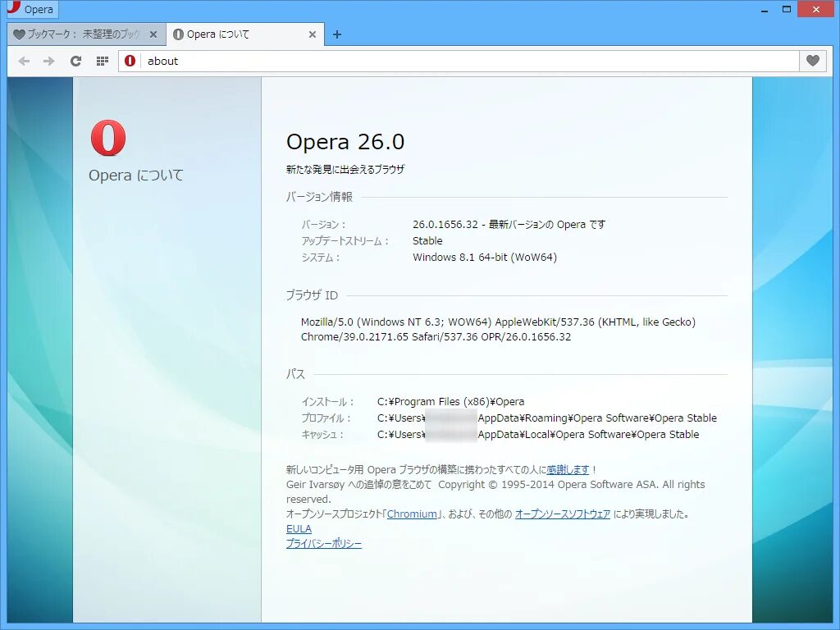Open the Chromium link
The image size is (840, 630).
tap(412, 514)
